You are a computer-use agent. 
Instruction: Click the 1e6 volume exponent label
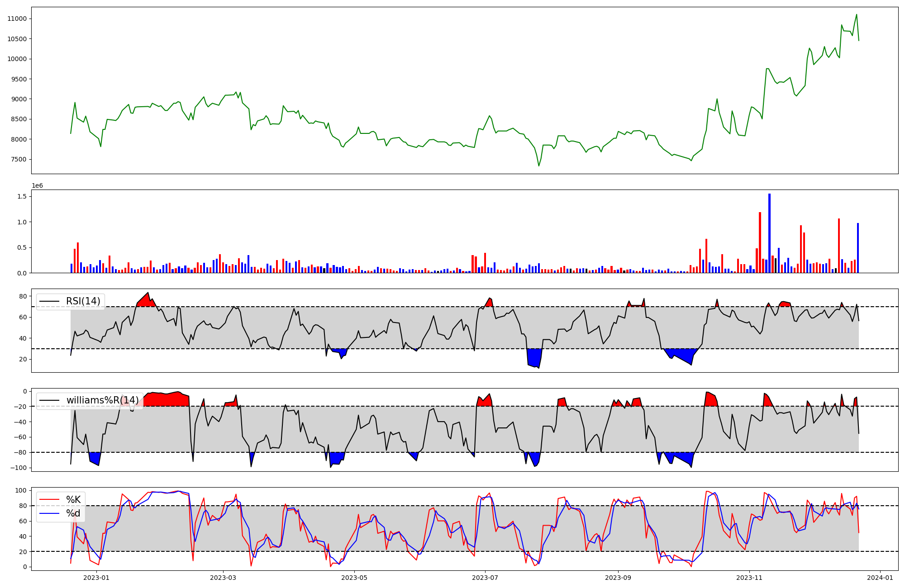coord(37,186)
